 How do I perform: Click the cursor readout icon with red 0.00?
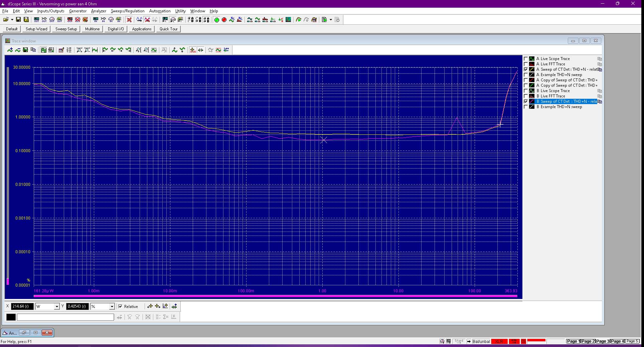point(193,50)
